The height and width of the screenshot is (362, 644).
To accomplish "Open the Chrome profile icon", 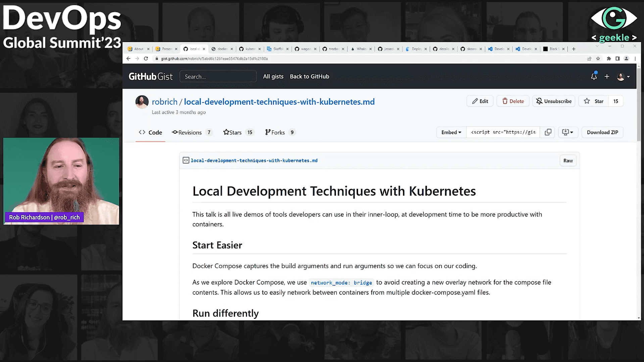I will 626,58.
